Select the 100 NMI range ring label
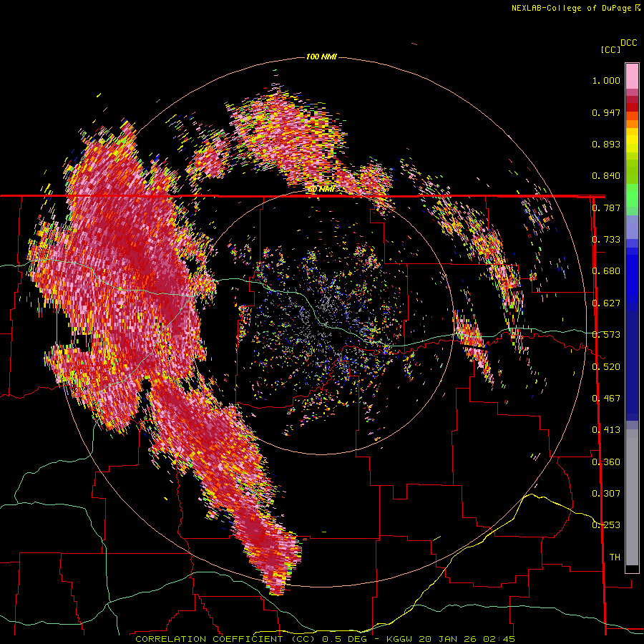 (x=321, y=57)
